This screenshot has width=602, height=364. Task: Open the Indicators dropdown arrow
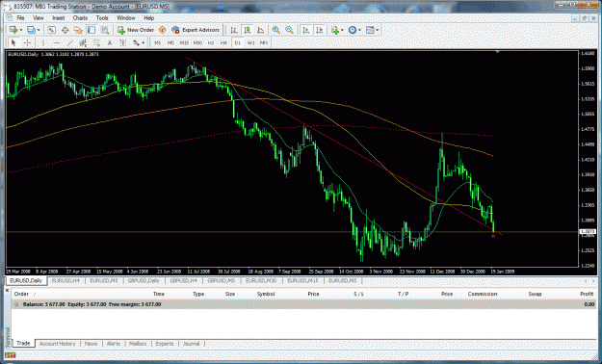(x=342, y=30)
